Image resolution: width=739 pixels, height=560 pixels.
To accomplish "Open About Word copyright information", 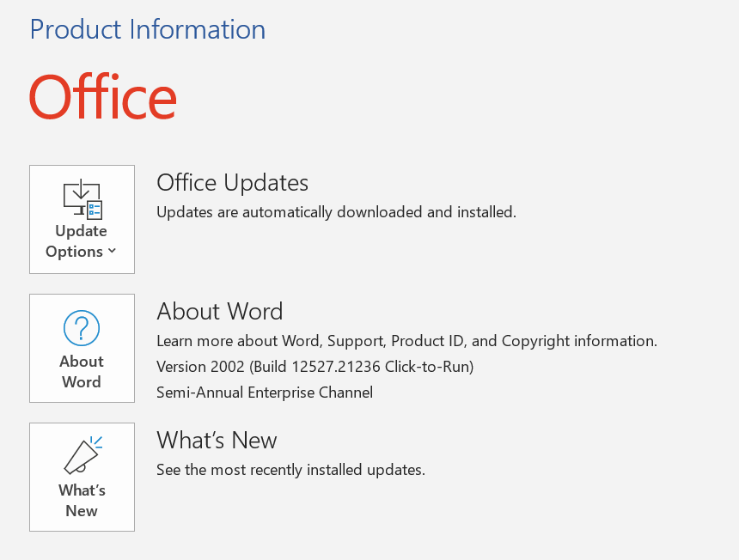I will (x=82, y=348).
